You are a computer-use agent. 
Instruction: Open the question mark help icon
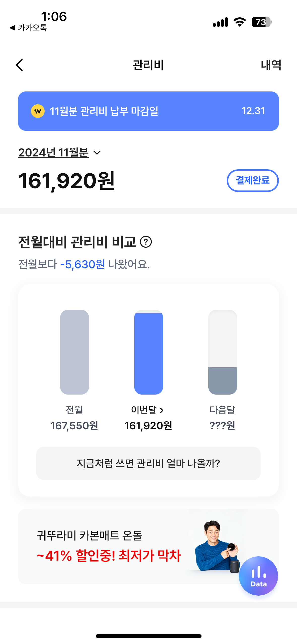tap(146, 242)
